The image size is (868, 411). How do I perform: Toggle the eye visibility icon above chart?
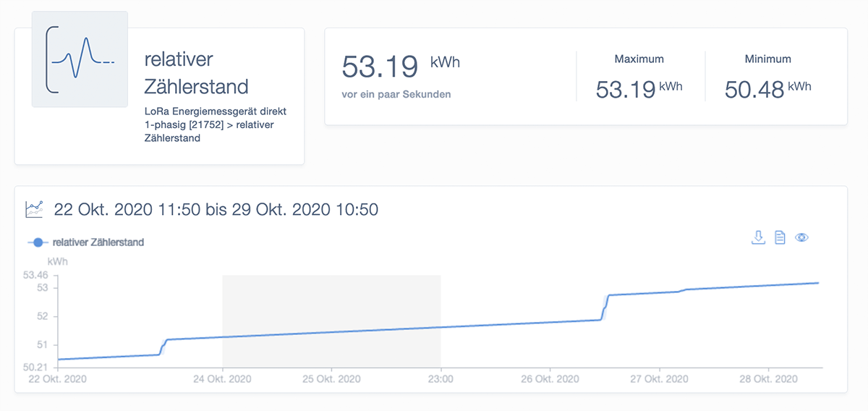[x=801, y=237]
